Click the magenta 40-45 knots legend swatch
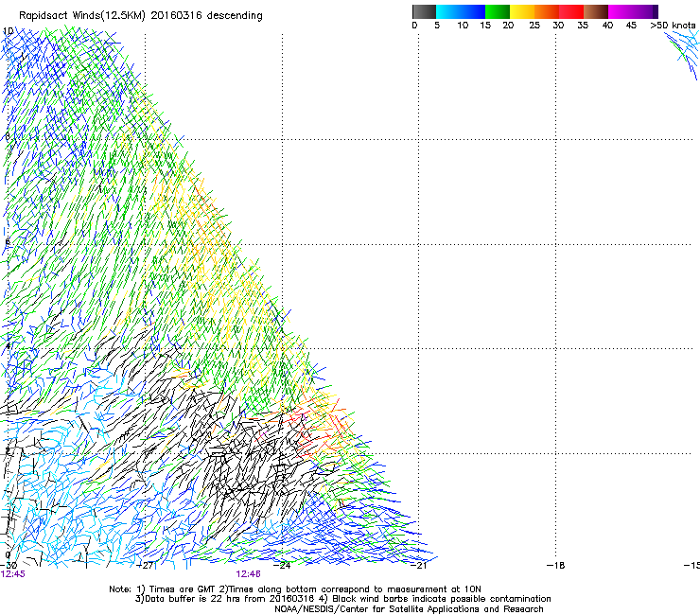The width and height of the screenshot is (700, 615). point(621,11)
